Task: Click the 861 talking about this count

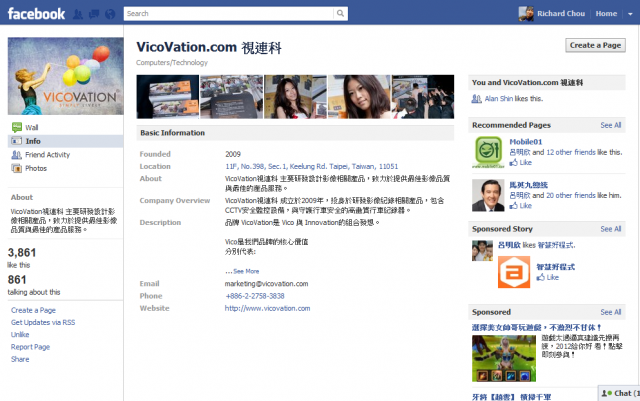Action: coord(17,280)
